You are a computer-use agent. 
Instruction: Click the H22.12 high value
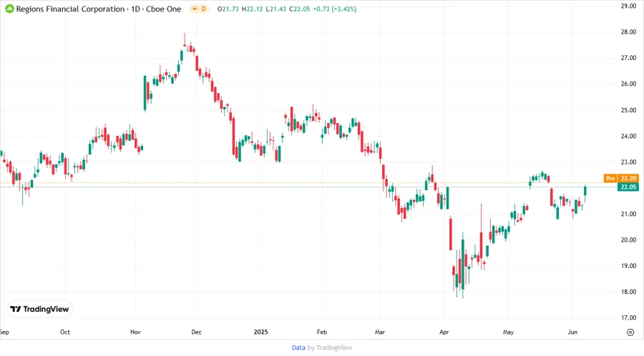(x=252, y=9)
